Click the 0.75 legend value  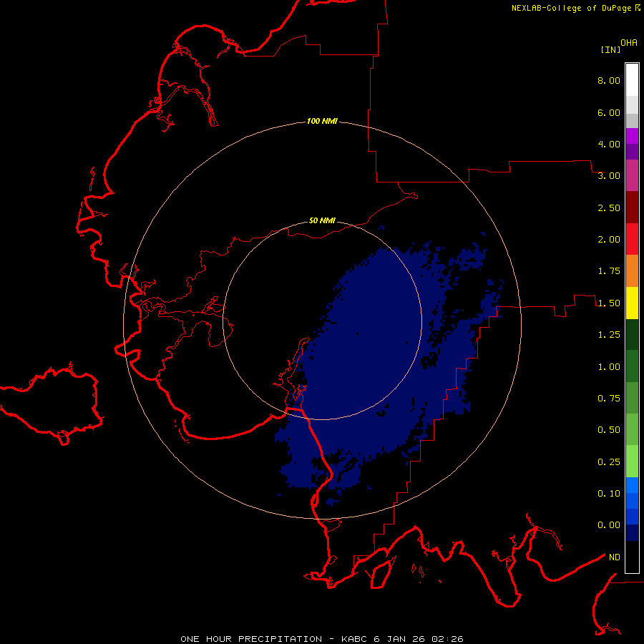[x=609, y=399]
